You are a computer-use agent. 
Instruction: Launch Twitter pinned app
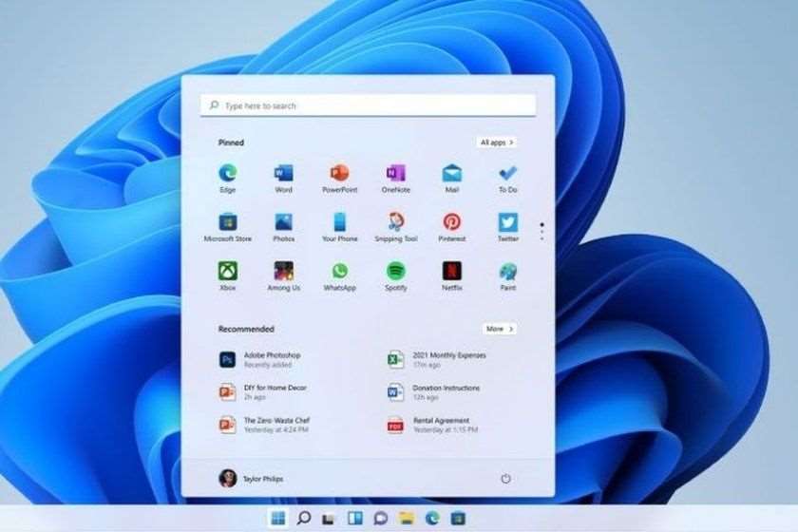(x=508, y=228)
